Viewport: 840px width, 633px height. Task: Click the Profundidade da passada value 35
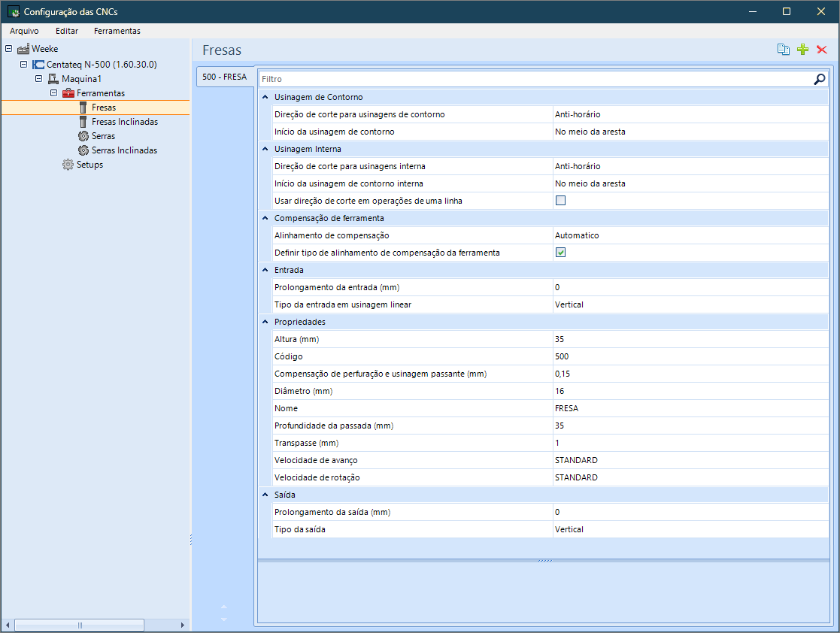coord(691,426)
